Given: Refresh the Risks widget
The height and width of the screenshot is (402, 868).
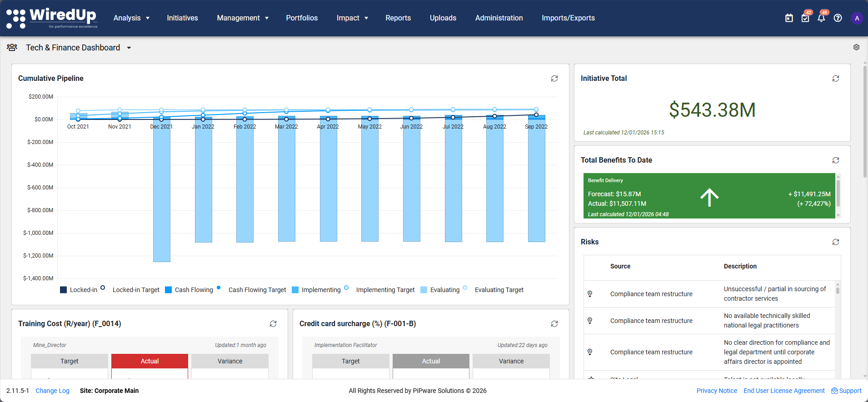Looking at the screenshot, I should [x=836, y=242].
